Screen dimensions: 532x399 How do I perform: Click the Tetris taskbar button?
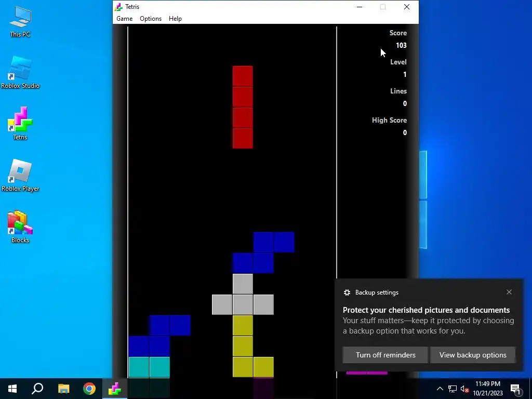[115, 389]
